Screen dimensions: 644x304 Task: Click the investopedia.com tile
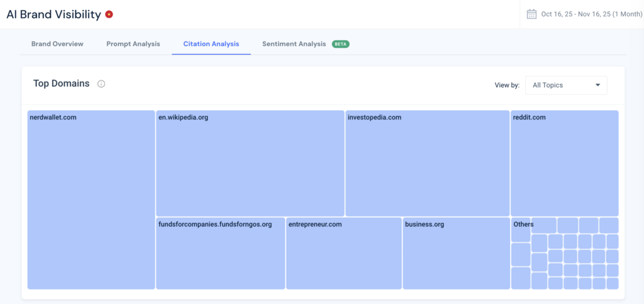[427, 164]
